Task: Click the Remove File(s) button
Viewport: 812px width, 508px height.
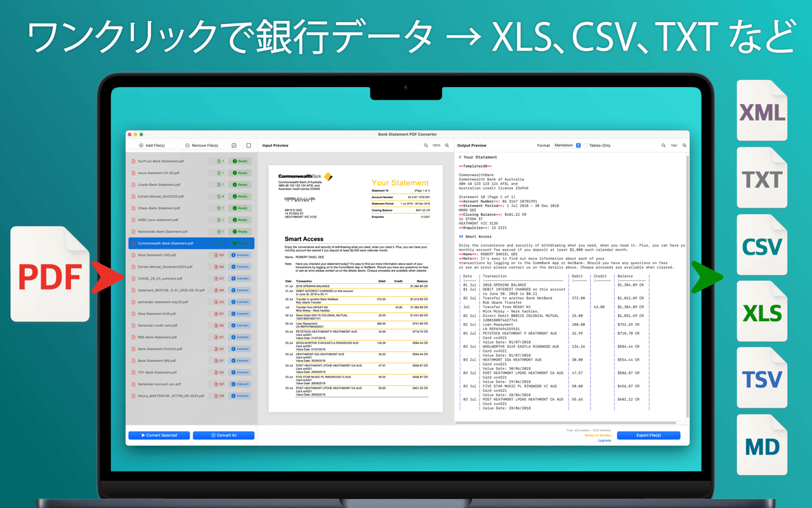Action: [202, 145]
